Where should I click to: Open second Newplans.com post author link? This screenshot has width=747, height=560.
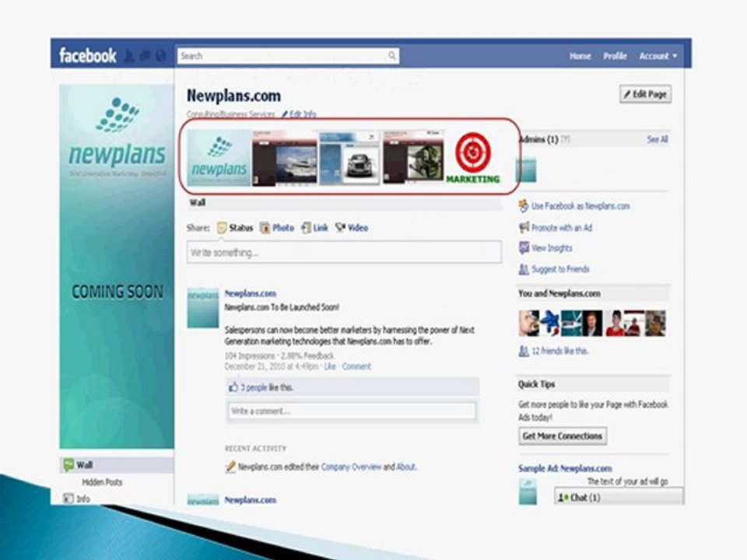click(x=250, y=500)
